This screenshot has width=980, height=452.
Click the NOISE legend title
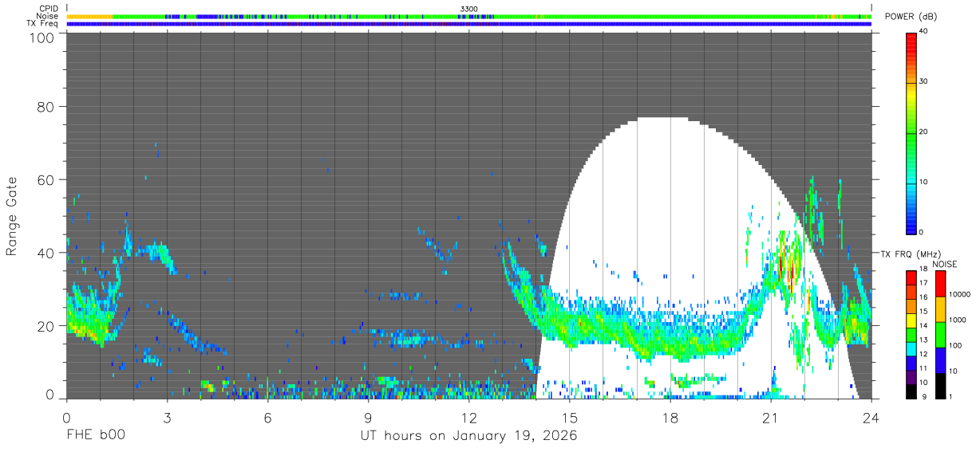pyautogui.click(x=945, y=264)
